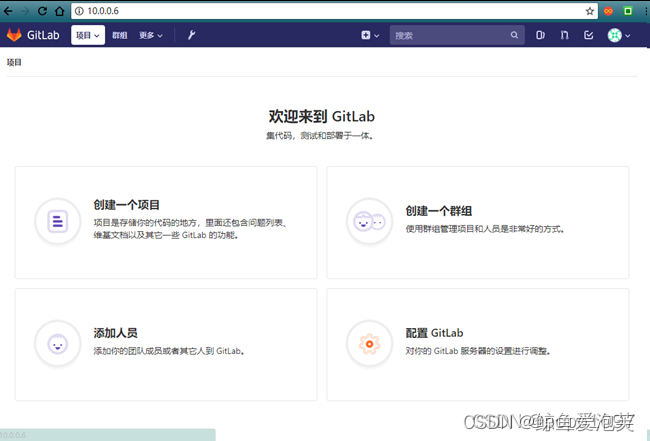The width and height of the screenshot is (650, 441).
Task: Click the add people face icon
Action: pos(58,344)
